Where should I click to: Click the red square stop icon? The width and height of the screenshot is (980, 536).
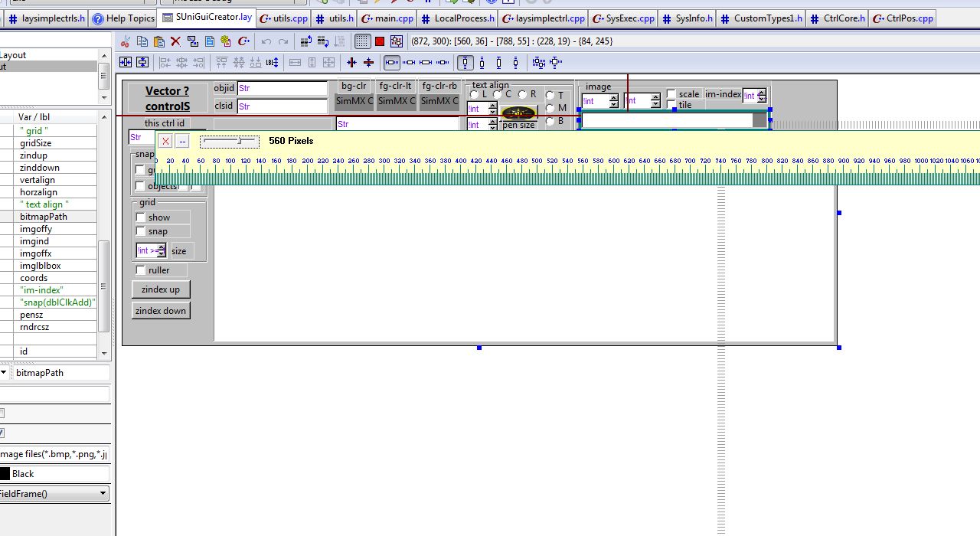coord(380,41)
